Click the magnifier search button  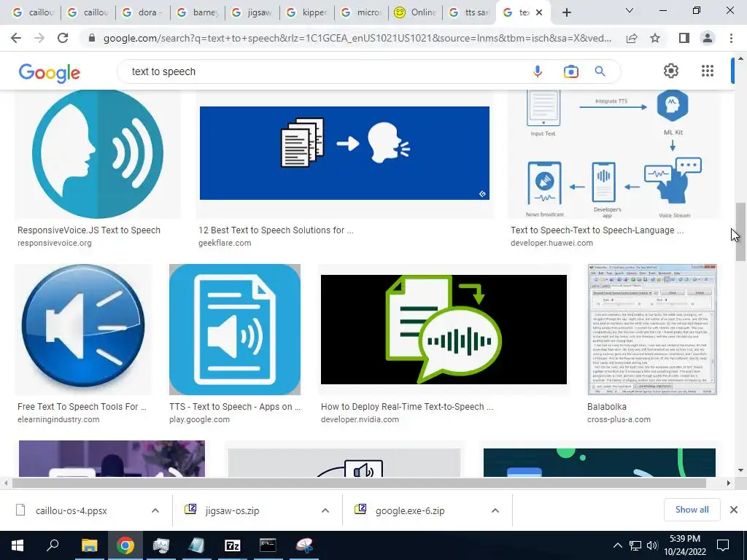coord(600,71)
